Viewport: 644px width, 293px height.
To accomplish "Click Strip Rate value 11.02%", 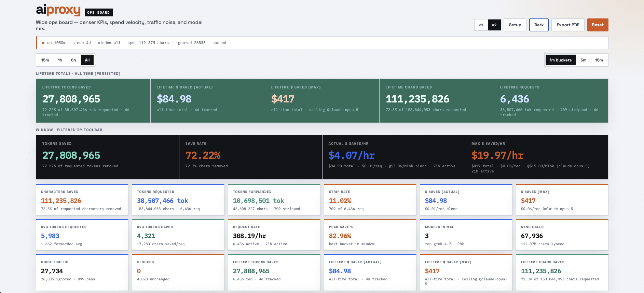I will [340, 201].
